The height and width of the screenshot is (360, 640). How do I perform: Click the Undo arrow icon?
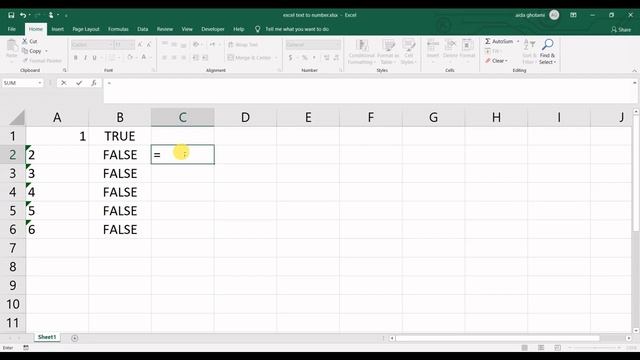[23, 15]
